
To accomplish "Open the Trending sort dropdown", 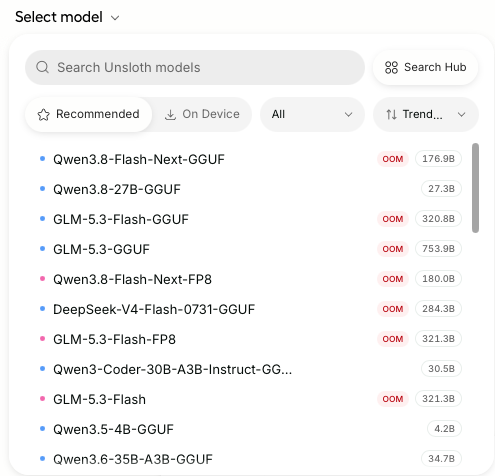I will [x=426, y=114].
